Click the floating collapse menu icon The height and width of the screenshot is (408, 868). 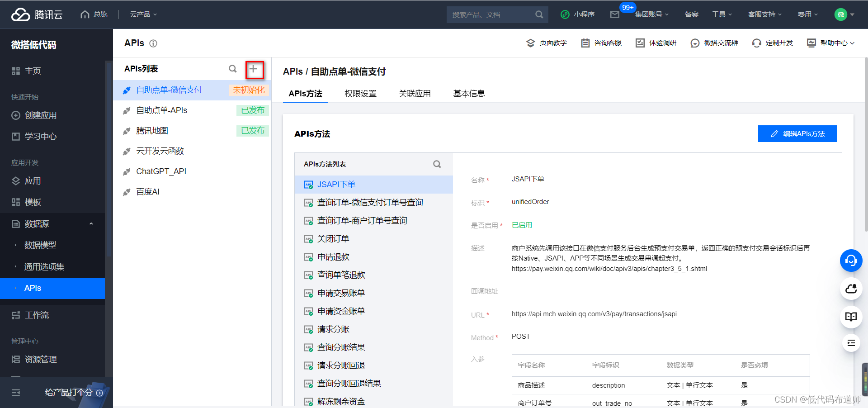click(851, 343)
